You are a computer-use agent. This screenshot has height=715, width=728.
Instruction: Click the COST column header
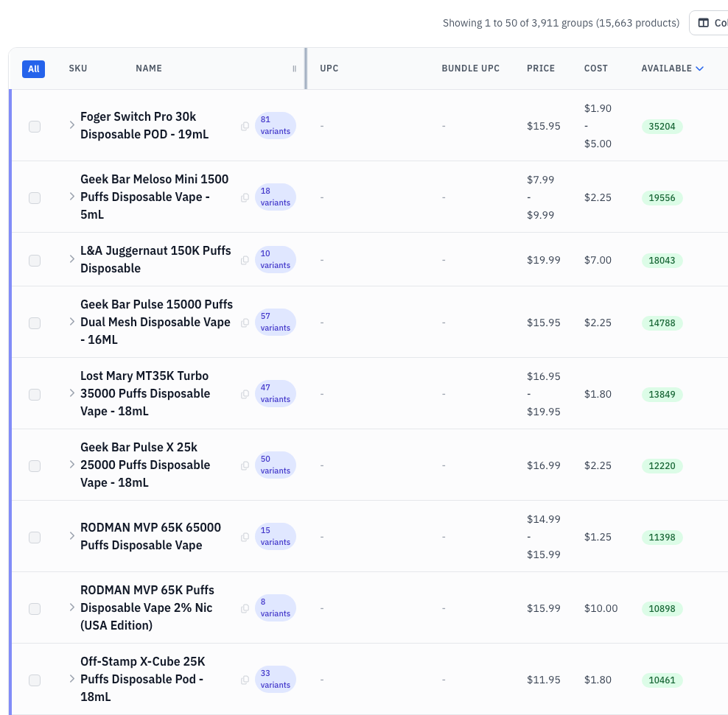click(595, 68)
